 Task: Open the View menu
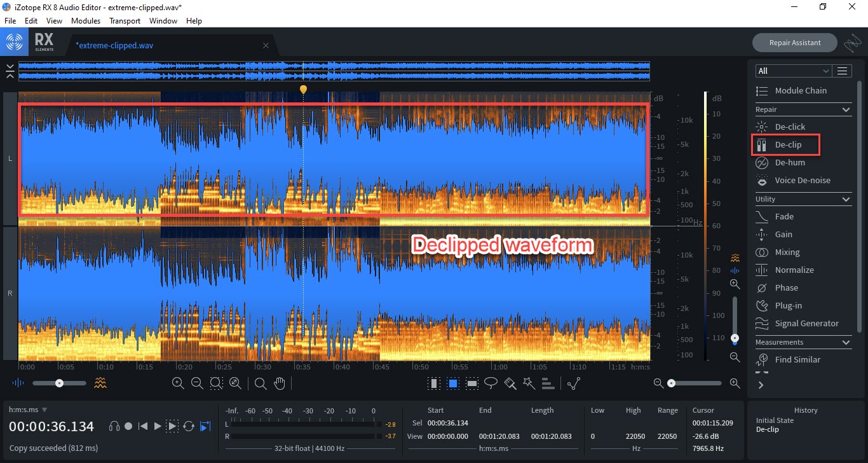[54, 21]
